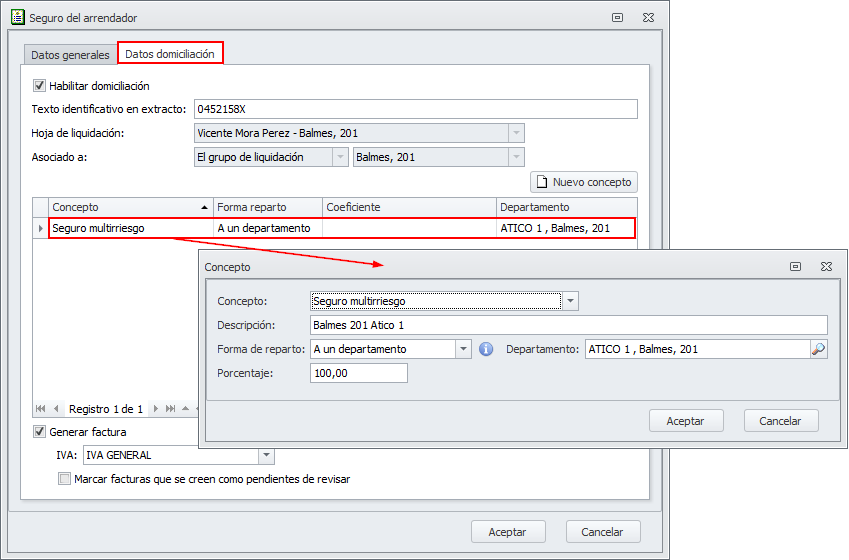Select the Datos domiciliación tab
Viewport: 849px width, 560px height.
pyautogui.click(x=170, y=54)
